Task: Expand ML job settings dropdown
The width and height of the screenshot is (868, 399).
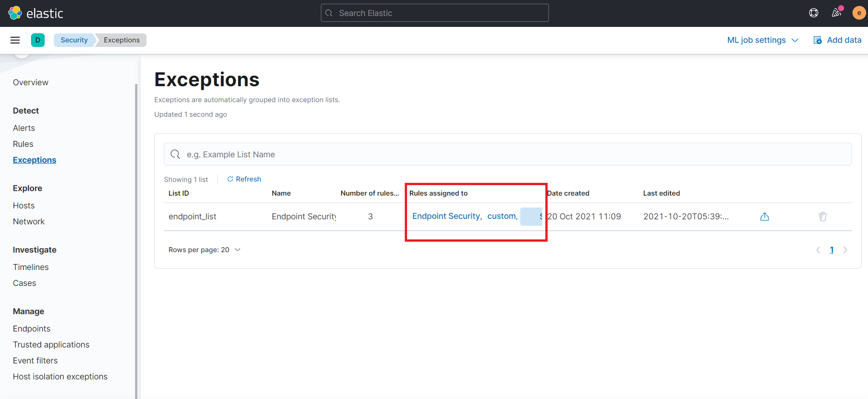Action: pyautogui.click(x=763, y=40)
